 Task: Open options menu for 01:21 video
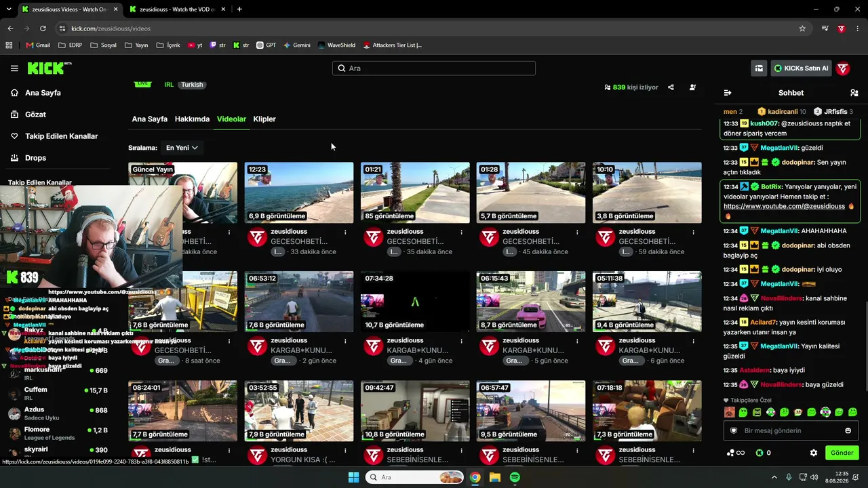click(x=461, y=232)
